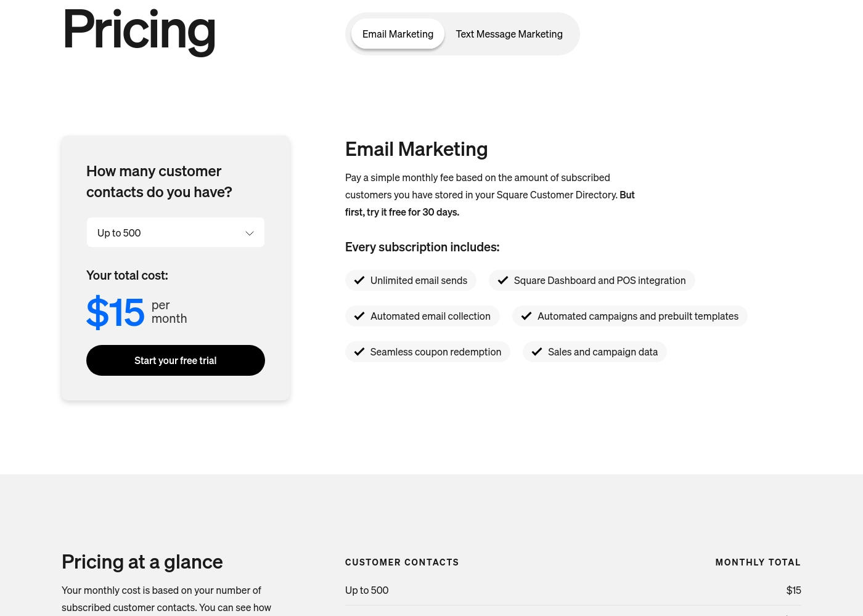Click checkmark icon beside Seamless coupon redemption
The width and height of the screenshot is (863, 616).
tap(359, 352)
